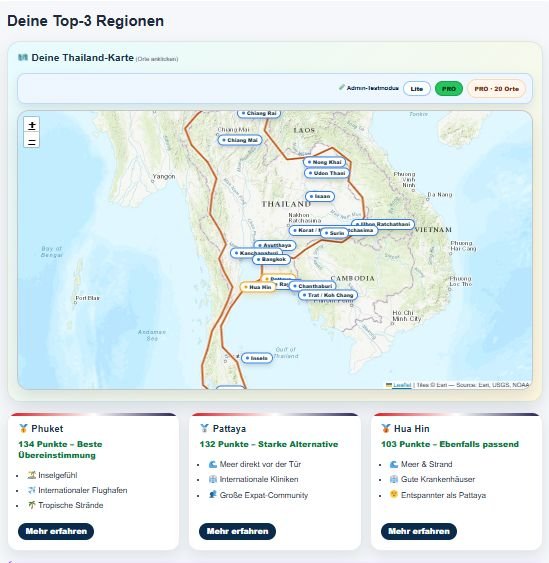Click the hospital icon beside Gute Krankenhäuser
This screenshot has height=563, width=549.
coord(394,479)
